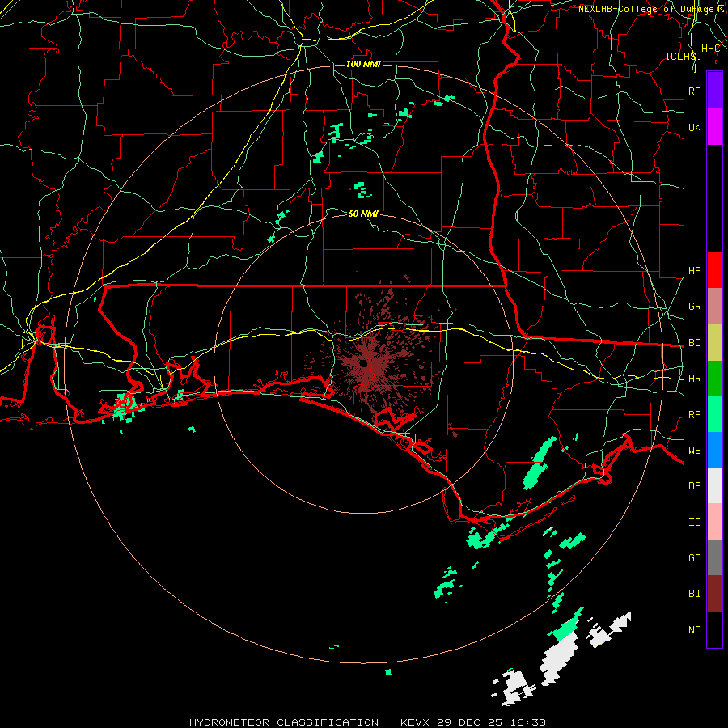
Task: Click the red HA color swatch in legend
Action: click(x=714, y=270)
